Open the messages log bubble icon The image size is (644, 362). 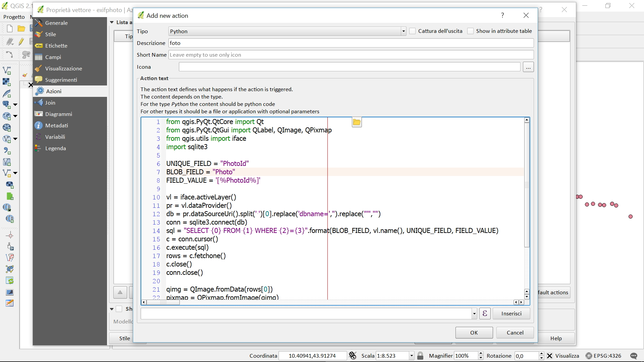[634, 356]
